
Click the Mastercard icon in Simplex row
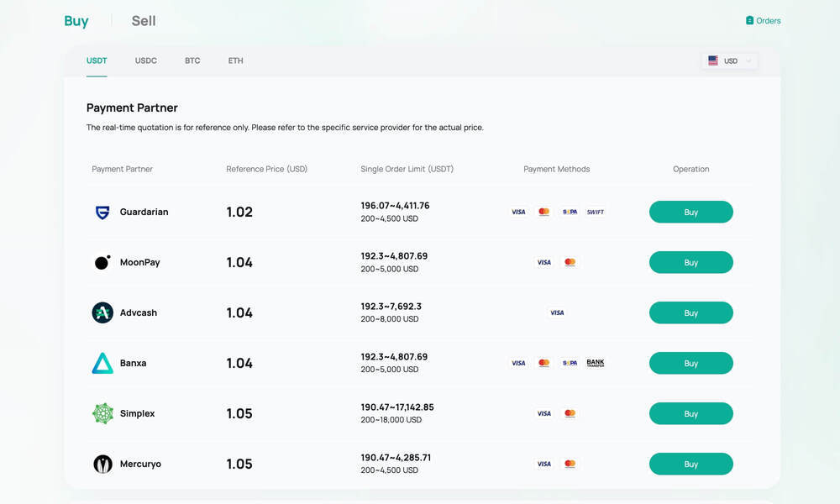click(570, 413)
